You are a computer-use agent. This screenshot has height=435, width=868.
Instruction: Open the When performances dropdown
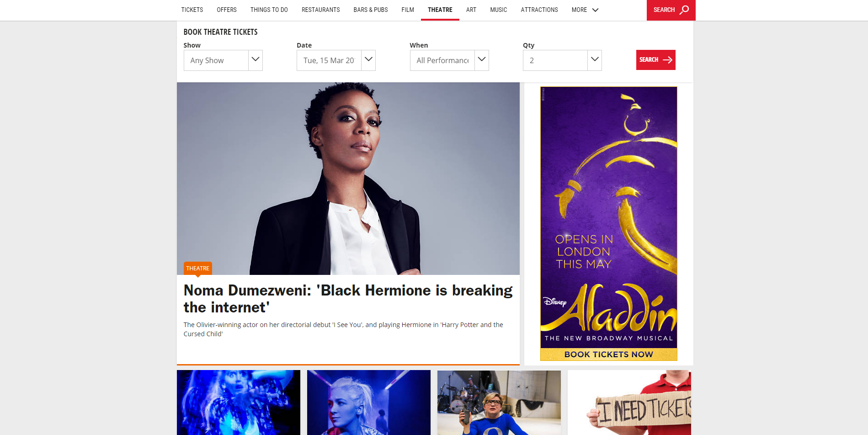click(x=449, y=60)
